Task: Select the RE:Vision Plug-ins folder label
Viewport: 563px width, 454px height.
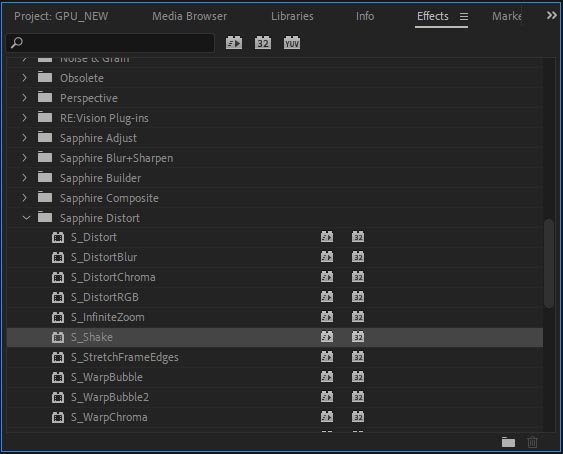Action: (x=104, y=119)
